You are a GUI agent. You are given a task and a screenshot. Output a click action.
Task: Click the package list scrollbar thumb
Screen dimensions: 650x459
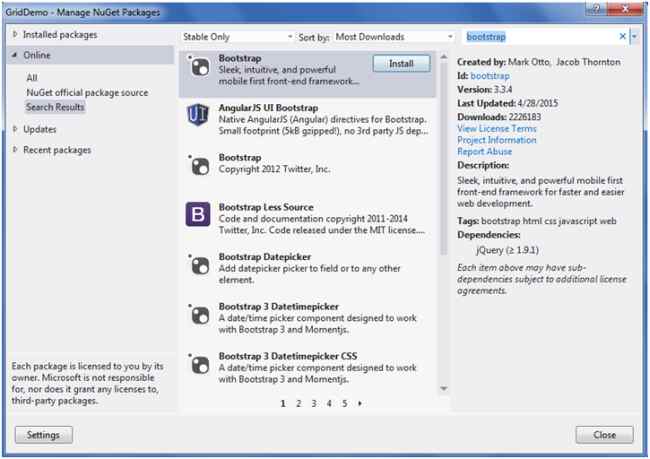444,158
